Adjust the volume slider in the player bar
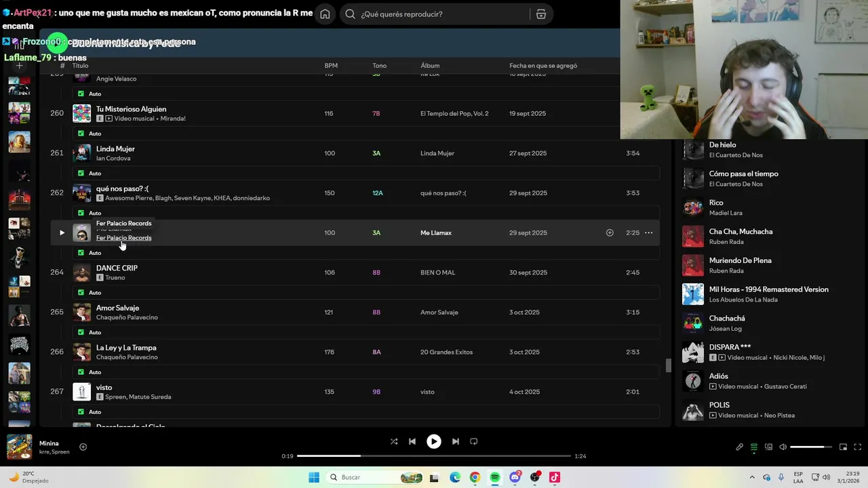 (811, 447)
